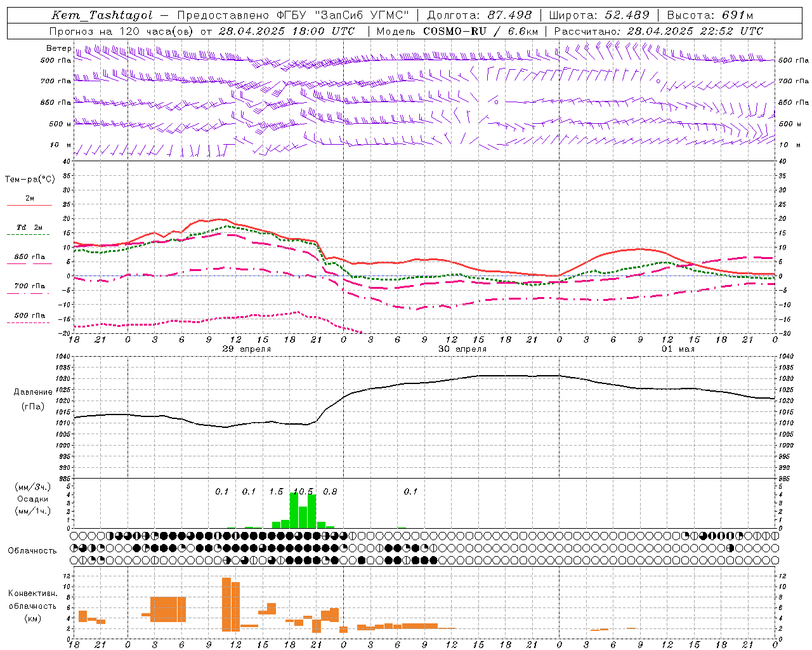The height and width of the screenshot is (650, 812).
Task: Click the Td 2м legend label
Action: (30, 227)
